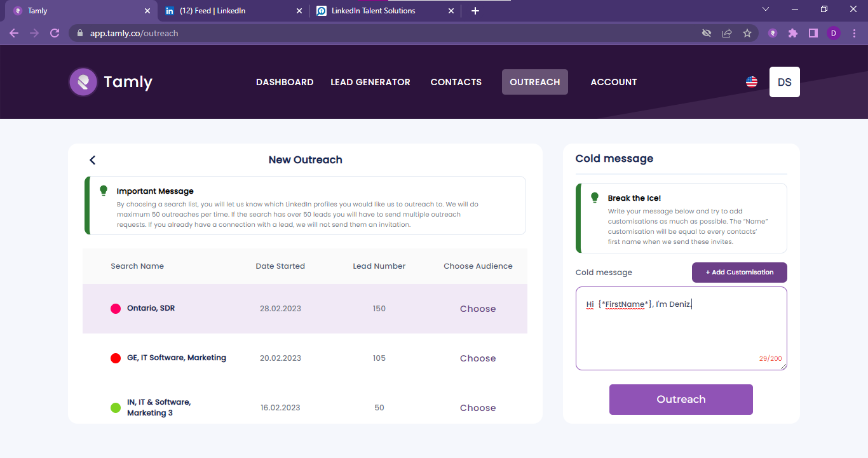Image resolution: width=868 pixels, height=458 pixels.
Task: Open the US flag language selector
Action: 752,82
